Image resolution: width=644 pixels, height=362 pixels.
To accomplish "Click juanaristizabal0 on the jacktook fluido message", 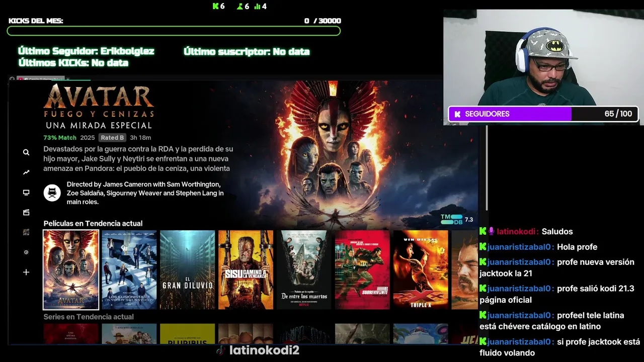I will 521,342.
